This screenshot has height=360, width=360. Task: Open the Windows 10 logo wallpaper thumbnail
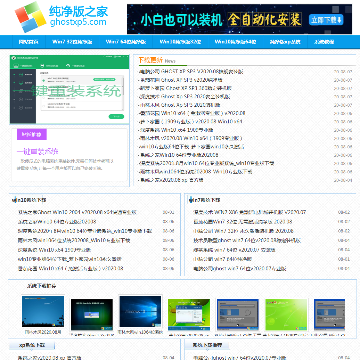coord(140,312)
